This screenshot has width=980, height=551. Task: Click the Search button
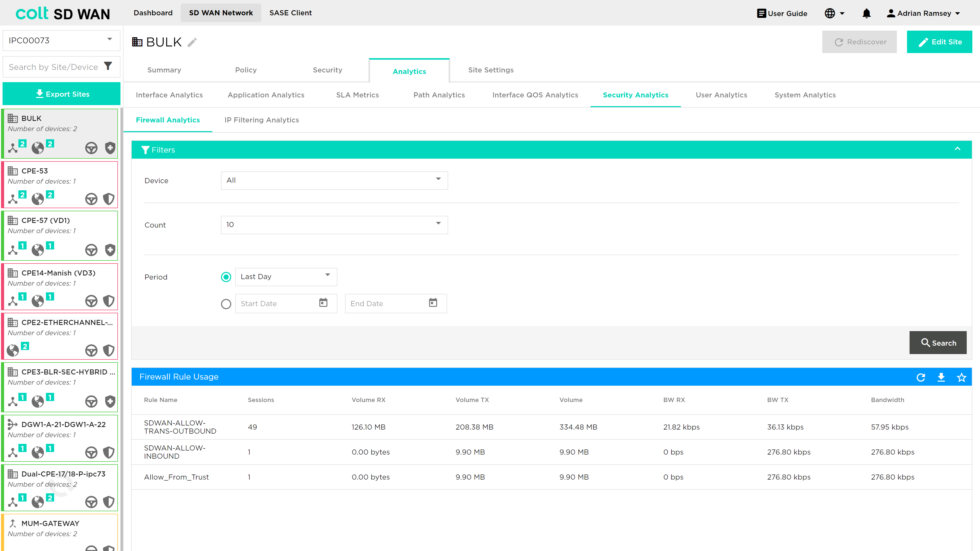(938, 343)
